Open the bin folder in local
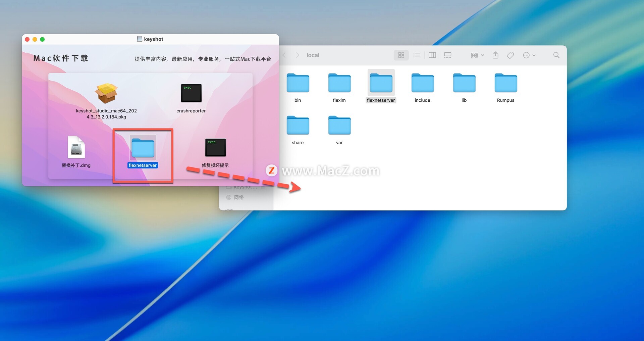The height and width of the screenshot is (341, 644). point(298,83)
